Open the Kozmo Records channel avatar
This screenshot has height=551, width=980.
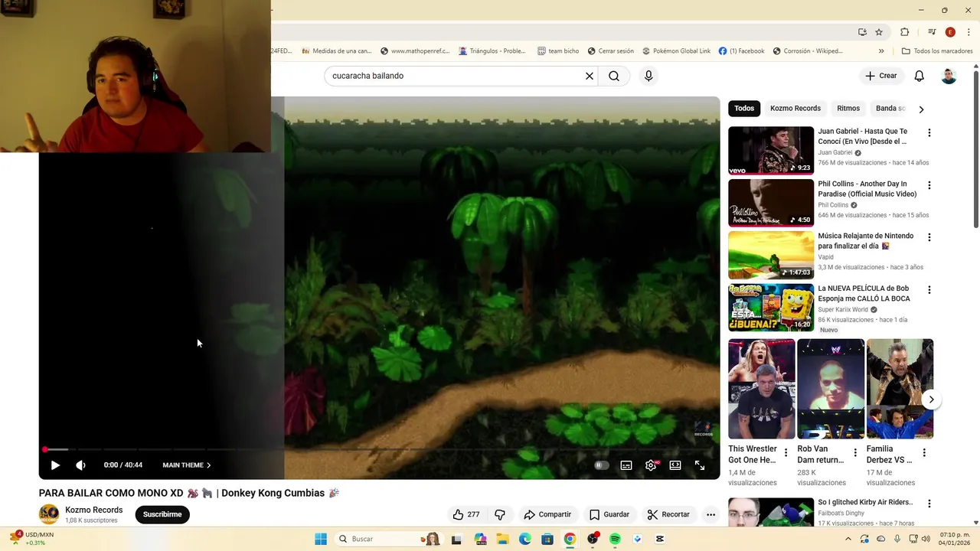[x=49, y=514]
